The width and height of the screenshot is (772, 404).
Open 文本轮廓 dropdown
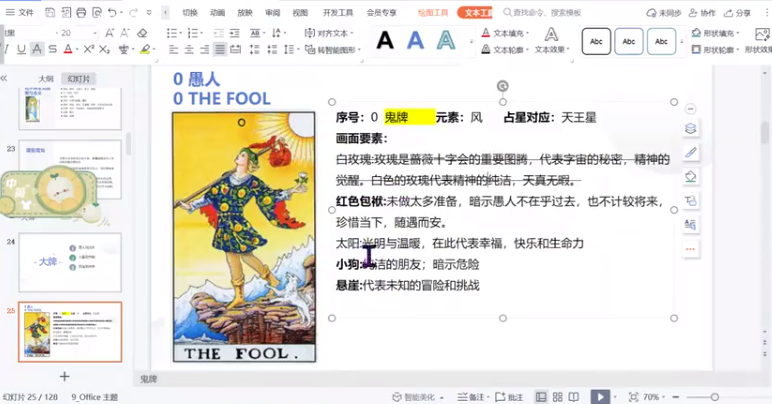tap(505, 49)
